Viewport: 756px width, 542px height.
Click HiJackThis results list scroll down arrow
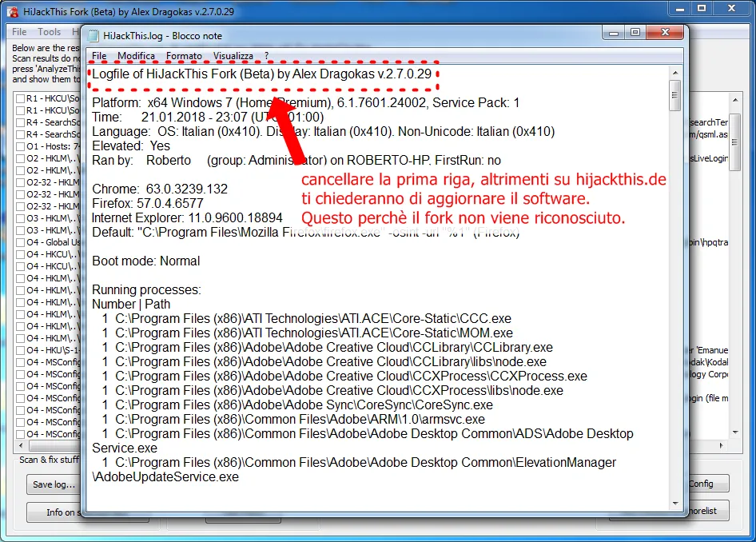click(x=735, y=432)
